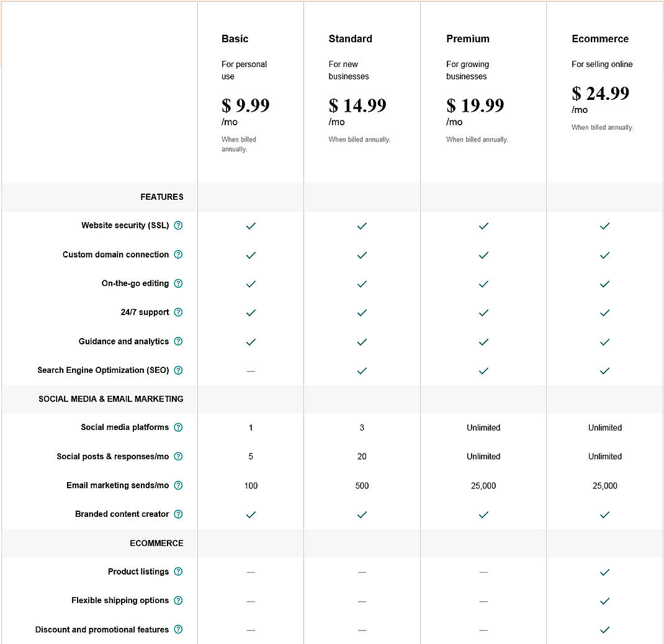Open Social media platforms help icon
664x644 pixels.
pyautogui.click(x=178, y=427)
